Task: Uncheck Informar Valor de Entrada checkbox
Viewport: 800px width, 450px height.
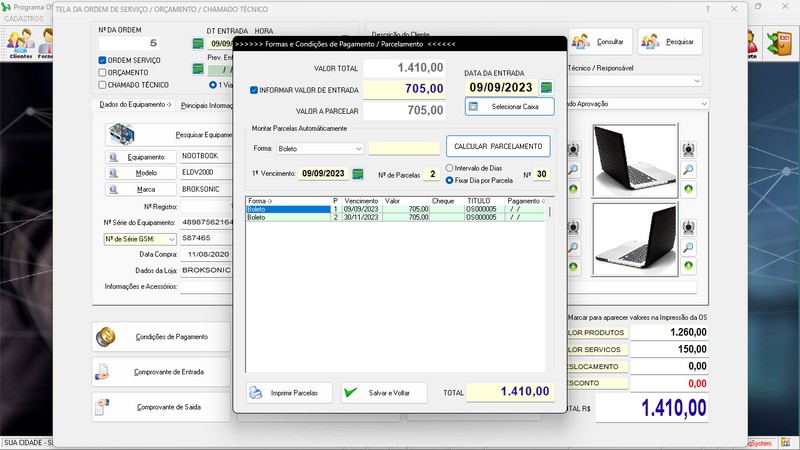Action: [254, 90]
